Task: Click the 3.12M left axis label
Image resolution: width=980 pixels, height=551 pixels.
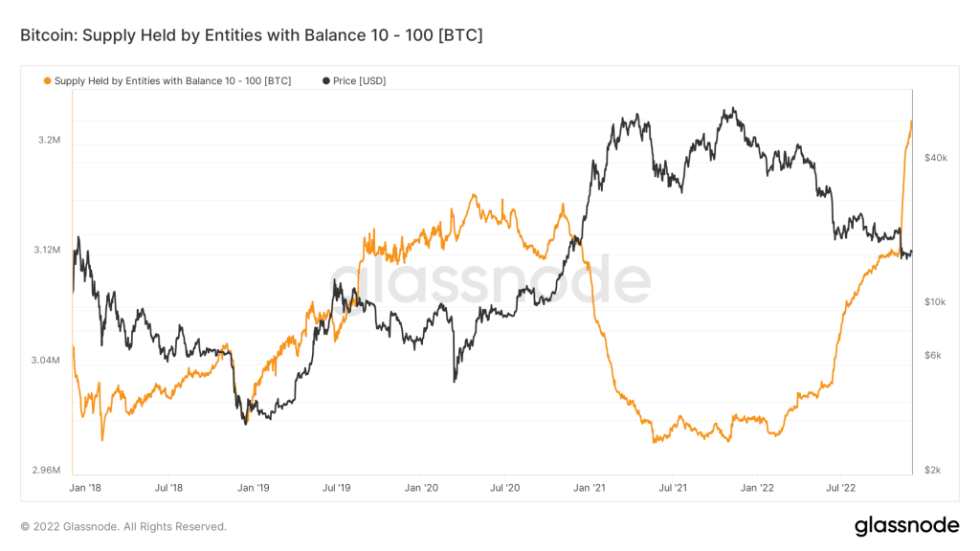Action: tap(48, 251)
